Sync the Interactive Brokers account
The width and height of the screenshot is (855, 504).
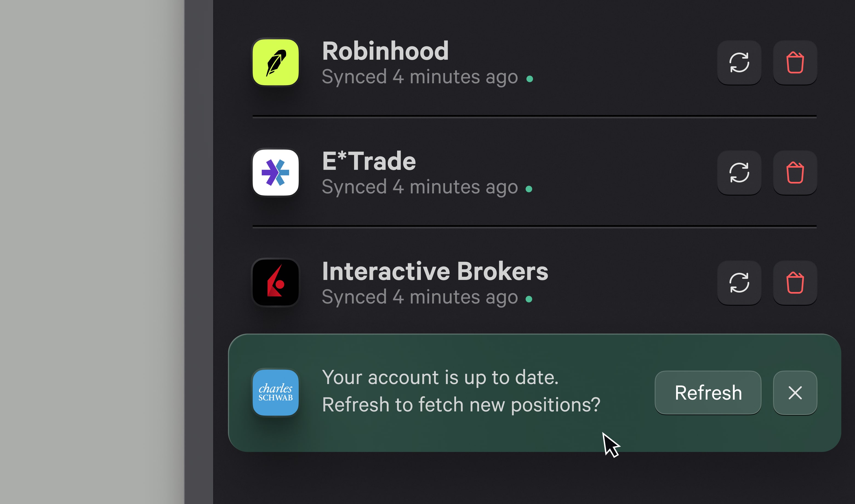pyautogui.click(x=740, y=283)
